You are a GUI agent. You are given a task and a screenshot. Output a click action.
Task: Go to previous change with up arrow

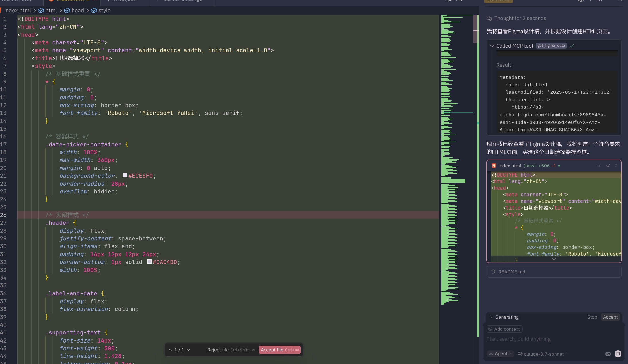(170, 350)
